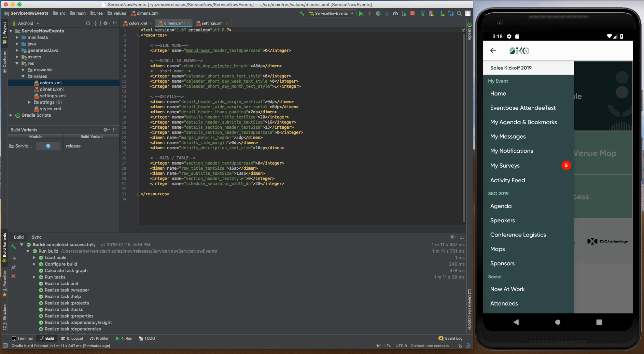Click the hammer icon in Build panel

click(13, 246)
